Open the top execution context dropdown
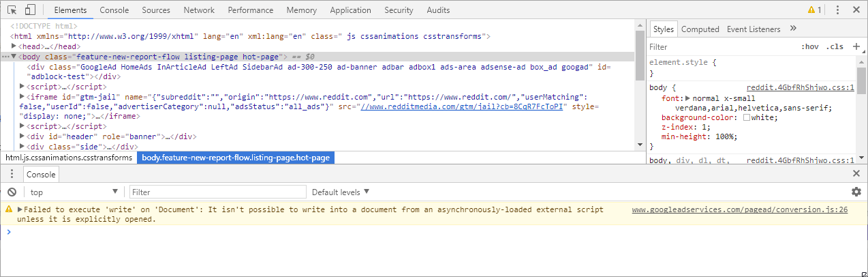This screenshot has width=868, height=277. click(74, 192)
